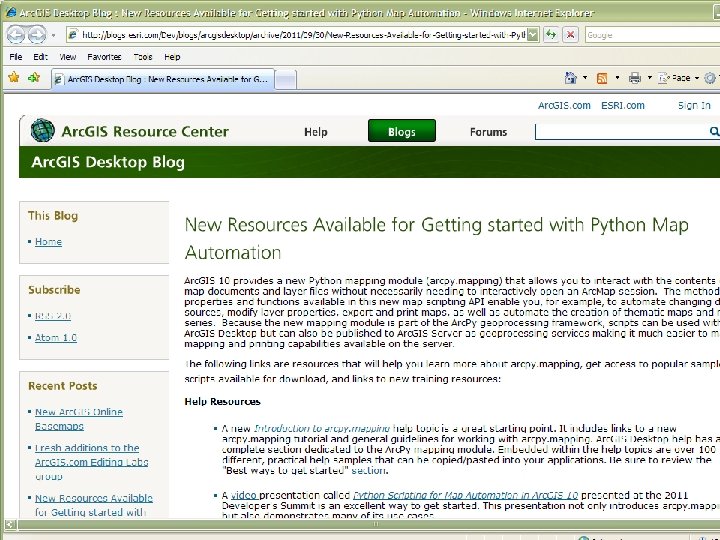Click the Internet Explorer title bar icon
The image size is (720, 540).
click(x=10, y=12)
